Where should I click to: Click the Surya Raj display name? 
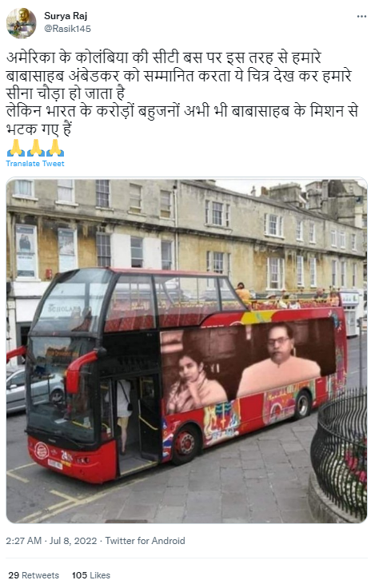click(x=66, y=16)
